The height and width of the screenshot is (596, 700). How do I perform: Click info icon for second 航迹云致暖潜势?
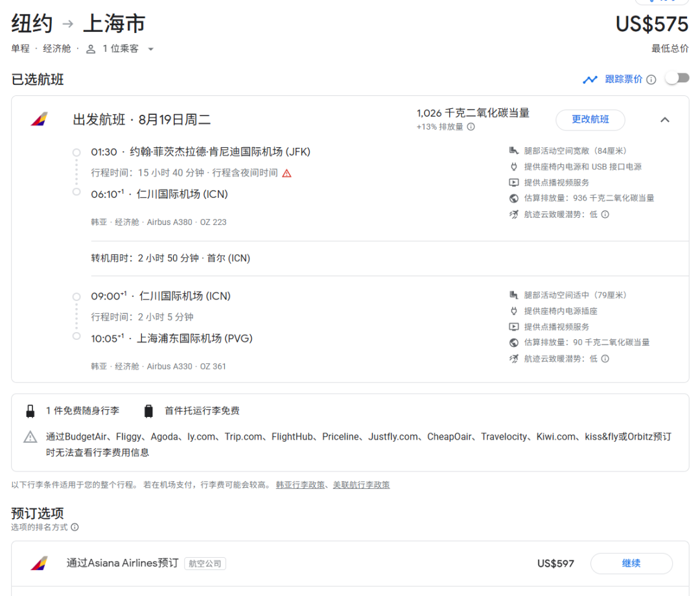coord(605,359)
